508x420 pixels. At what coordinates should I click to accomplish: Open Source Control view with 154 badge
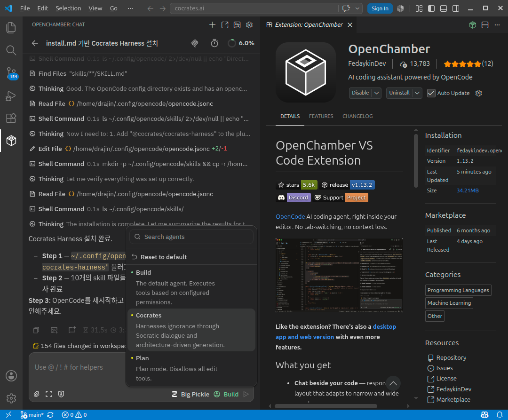pyautogui.click(x=11, y=73)
